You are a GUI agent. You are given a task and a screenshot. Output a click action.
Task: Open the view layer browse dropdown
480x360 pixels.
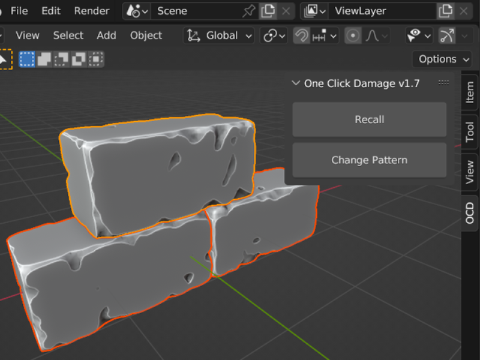tap(315, 11)
